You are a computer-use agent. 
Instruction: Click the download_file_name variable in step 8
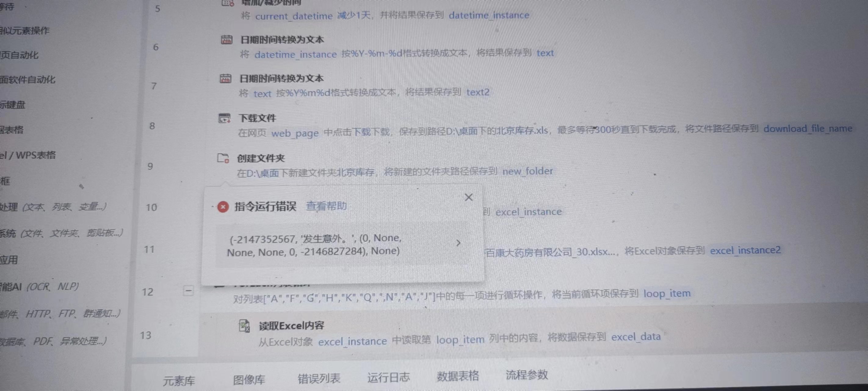click(807, 129)
